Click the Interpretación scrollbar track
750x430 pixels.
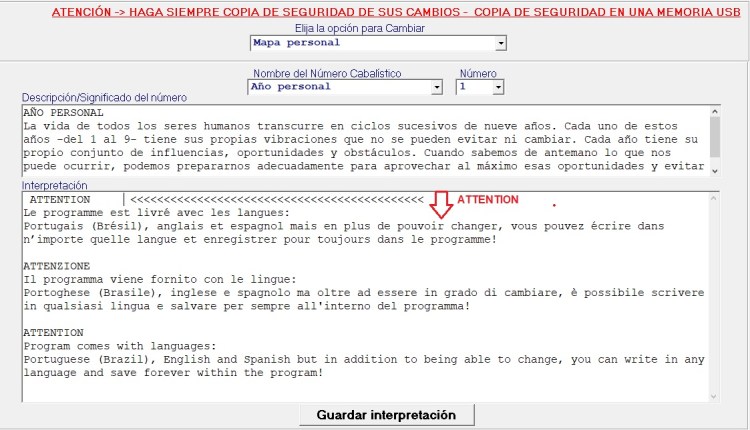tap(713, 300)
